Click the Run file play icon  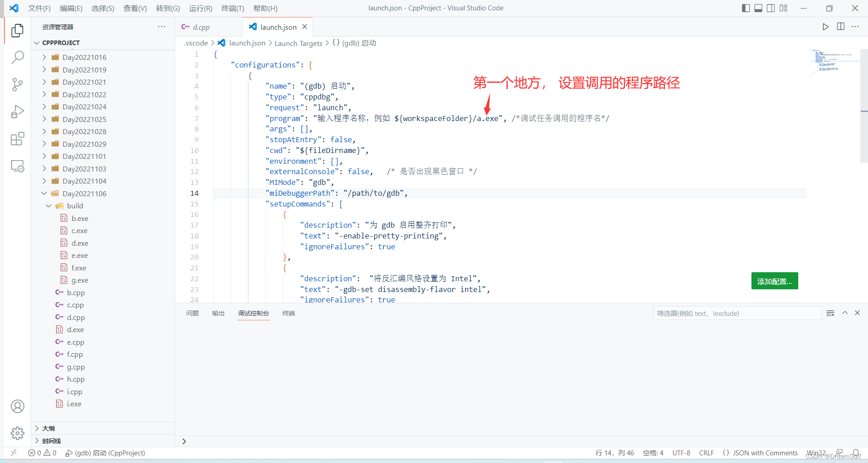pos(825,27)
